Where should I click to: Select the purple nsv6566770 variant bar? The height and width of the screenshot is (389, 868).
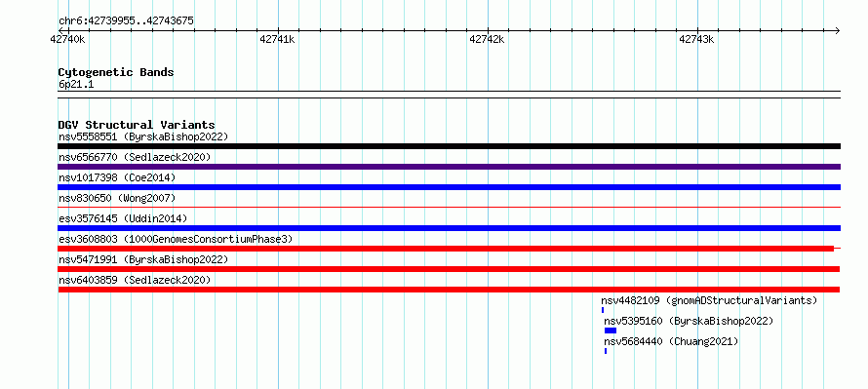(x=449, y=167)
